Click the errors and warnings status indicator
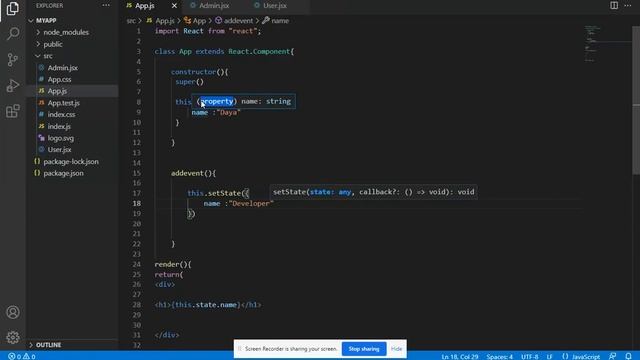 click(22, 356)
